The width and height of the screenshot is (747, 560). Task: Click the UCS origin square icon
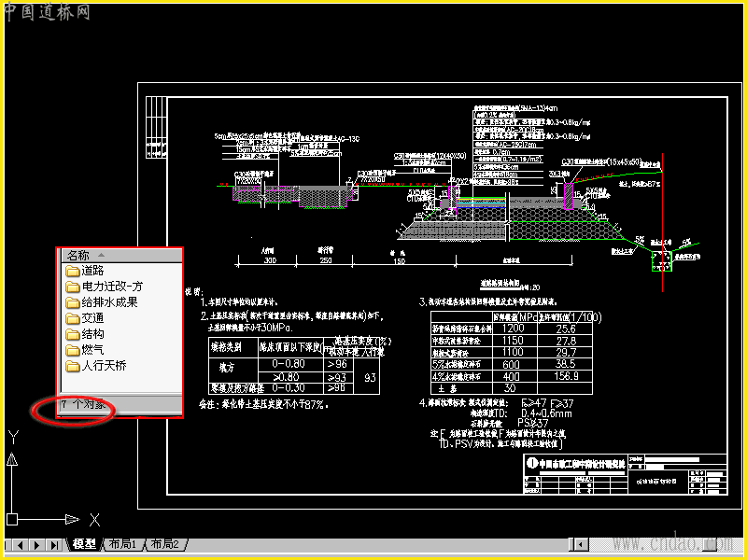(12, 519)
